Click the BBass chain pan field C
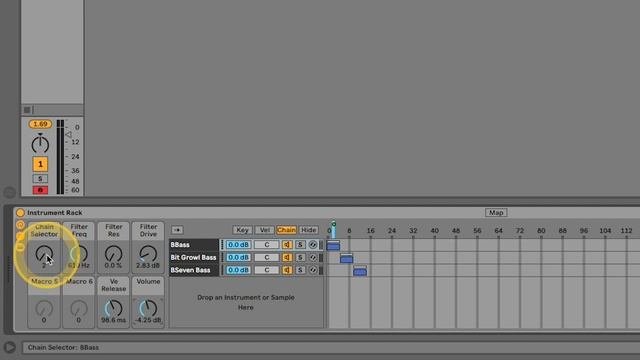This screenshot has height=360, width=640. tap(267, 245)
